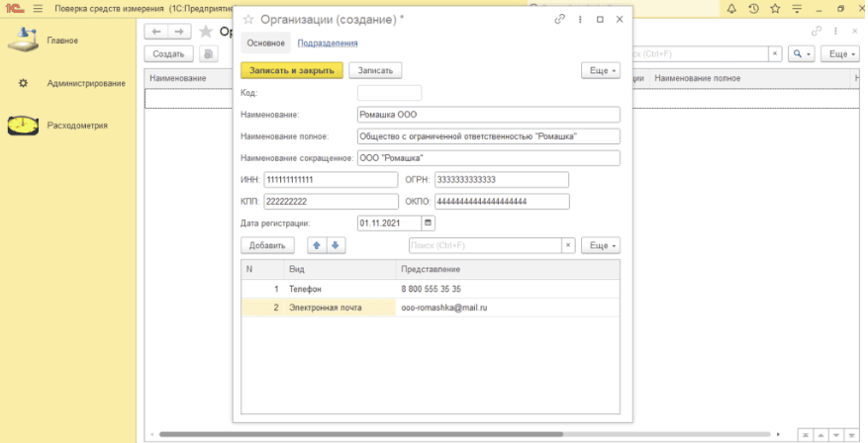Clear the contacts search field with the X

[568, 245]
